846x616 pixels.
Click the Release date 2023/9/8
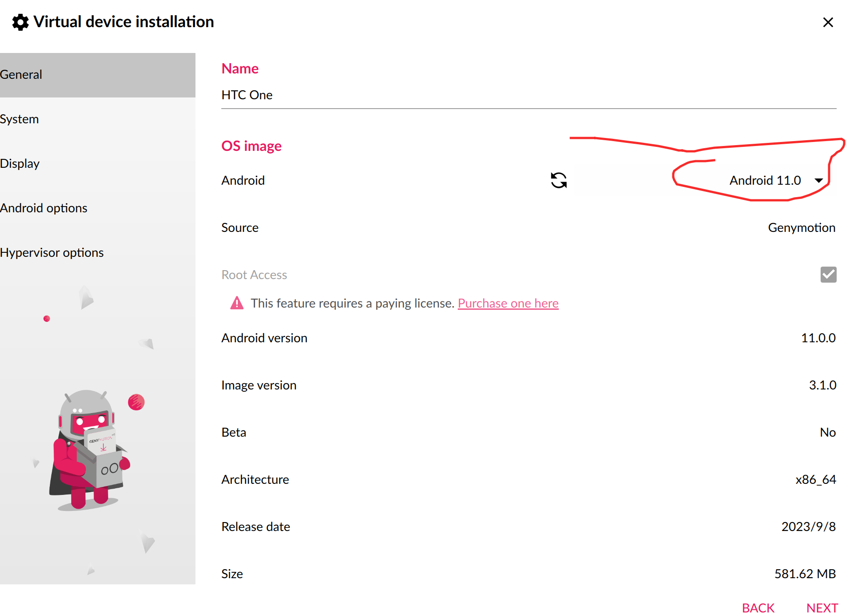pyautogui.click(x=809, y=527)
